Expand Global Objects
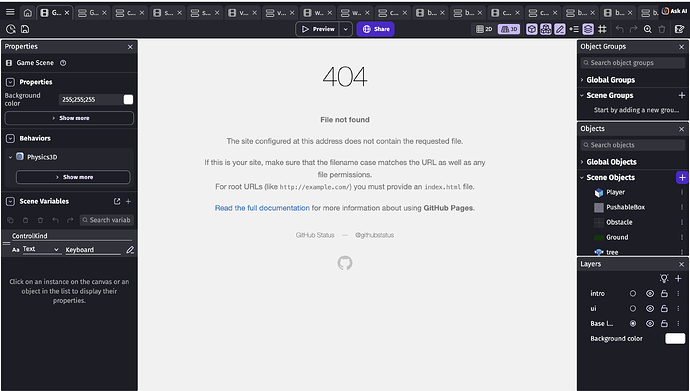Image resolution: width=690 pixels, height=391 pixels. click(582, 162)
